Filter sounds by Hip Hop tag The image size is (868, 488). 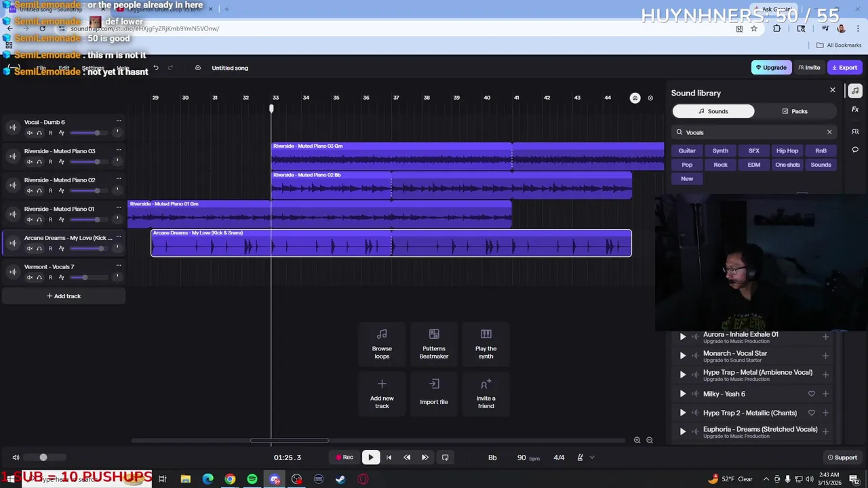point(787,150)
